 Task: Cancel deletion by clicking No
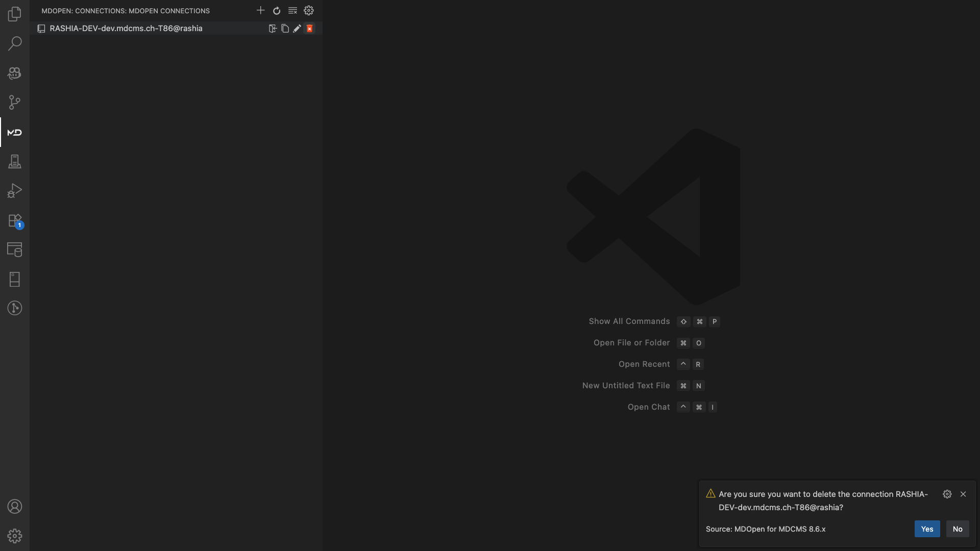[958, 529]
